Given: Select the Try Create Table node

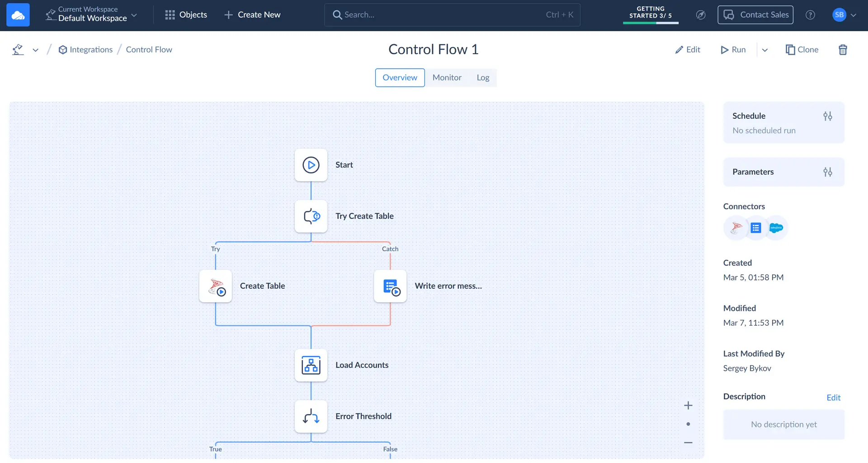Looking at the screenshot, I should 311,216.
